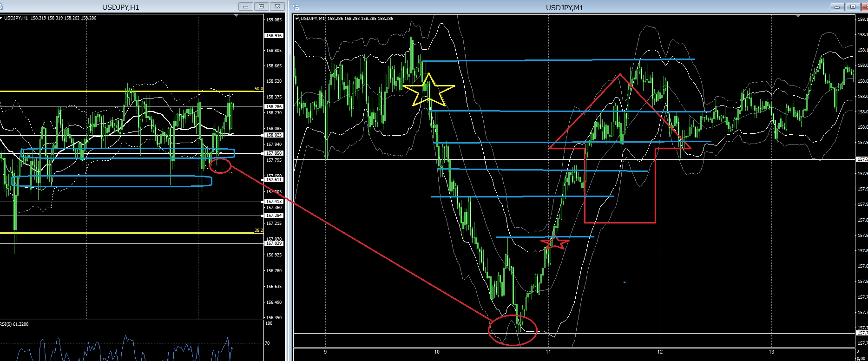Screen dimensions: 868x361
Task: Click the 157.858 price level label
Action: coord(274,153)
